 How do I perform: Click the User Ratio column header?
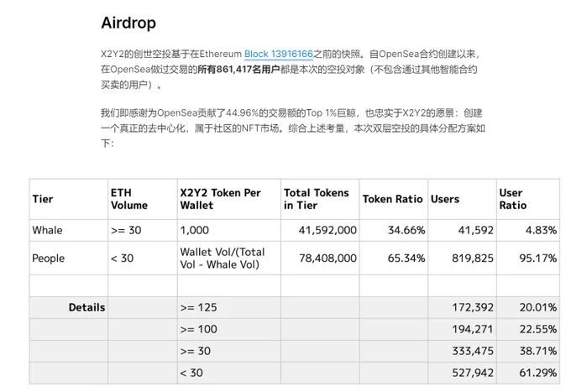528,199
